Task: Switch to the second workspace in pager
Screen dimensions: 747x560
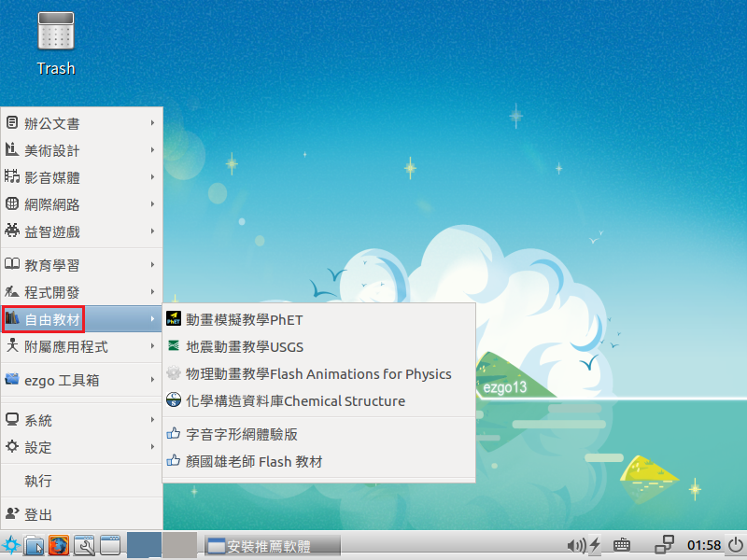Action: tap(179, 545)
